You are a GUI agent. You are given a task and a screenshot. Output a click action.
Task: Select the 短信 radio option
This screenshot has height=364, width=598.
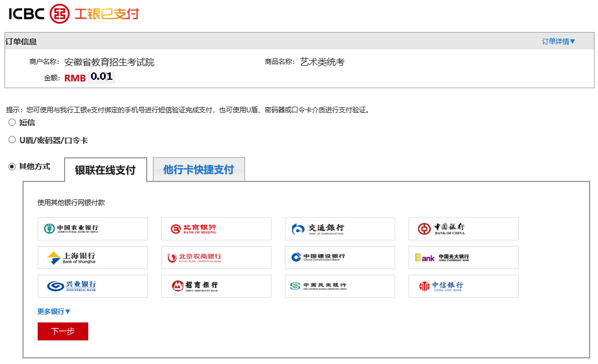click(x=12, y=122)
